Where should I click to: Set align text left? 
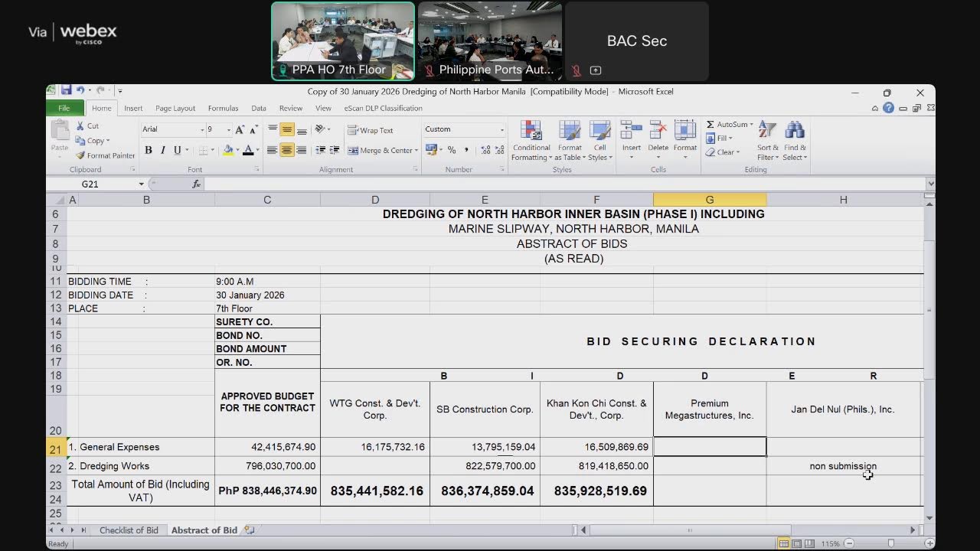click(x=272, y=150)
